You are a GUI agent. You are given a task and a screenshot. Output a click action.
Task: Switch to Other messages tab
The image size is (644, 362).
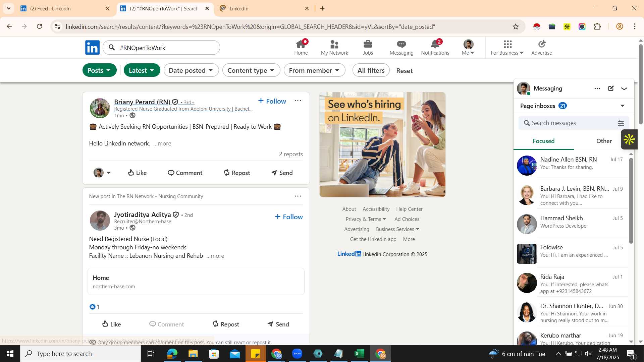604,141
